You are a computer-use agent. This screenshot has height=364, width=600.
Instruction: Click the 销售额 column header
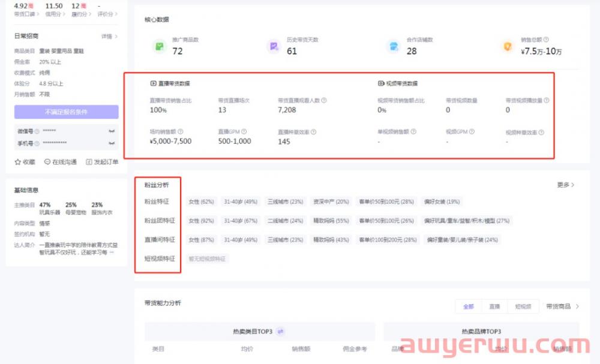tap(301, 348)
